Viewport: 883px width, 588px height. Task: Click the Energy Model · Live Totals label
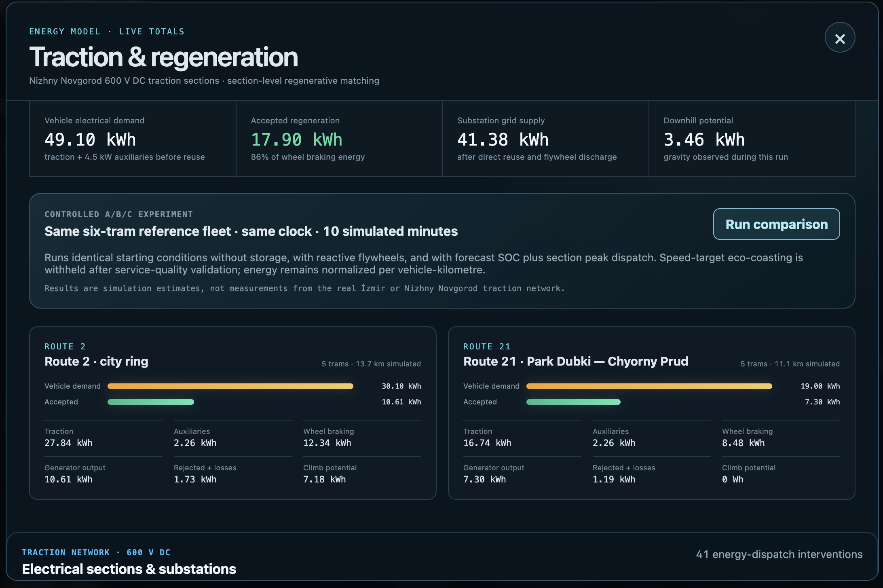(x=107, y=32)
